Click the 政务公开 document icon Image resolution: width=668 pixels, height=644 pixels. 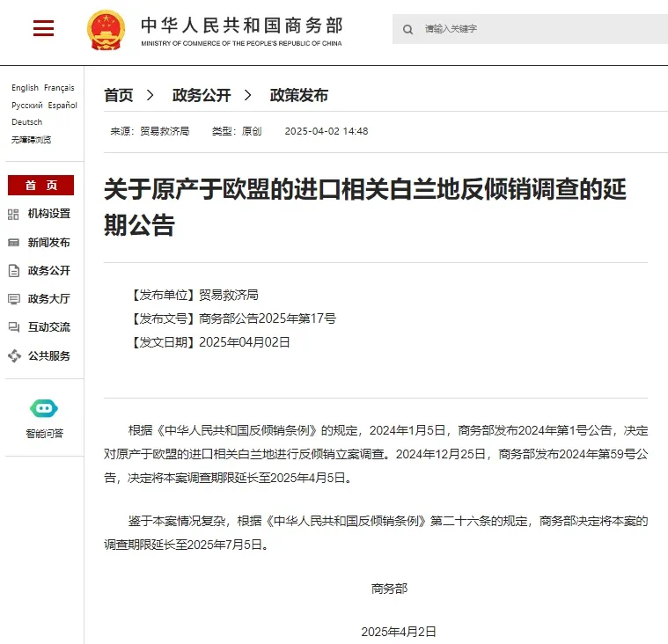(x=14, y=271)
